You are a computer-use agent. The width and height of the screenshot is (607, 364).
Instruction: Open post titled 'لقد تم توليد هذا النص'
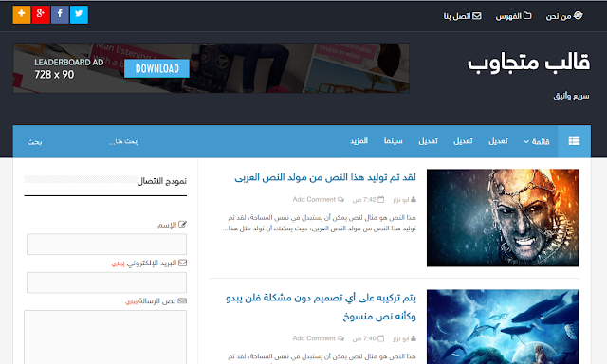325,177
